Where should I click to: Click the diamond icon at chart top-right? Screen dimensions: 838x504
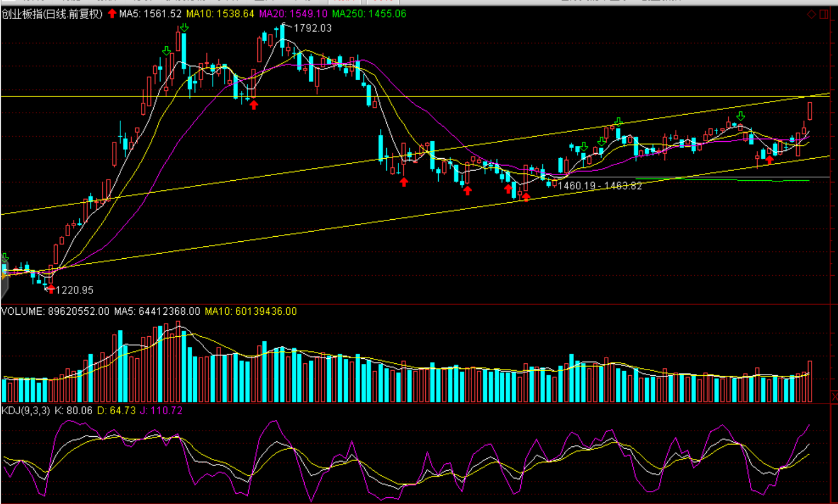pyautogui.click(x=811, y=14)
